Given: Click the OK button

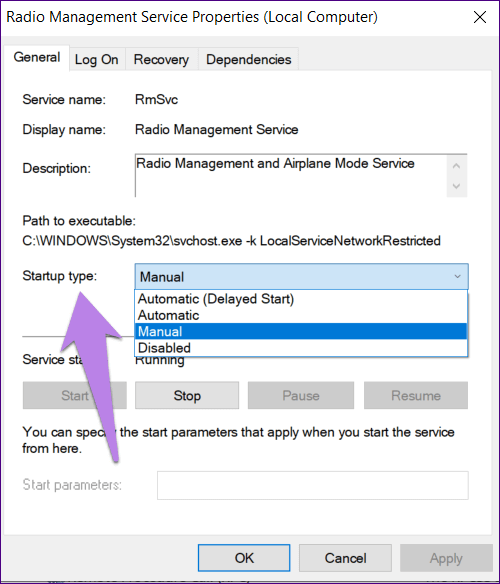Looking at the screenshot, I should point(244,558).
